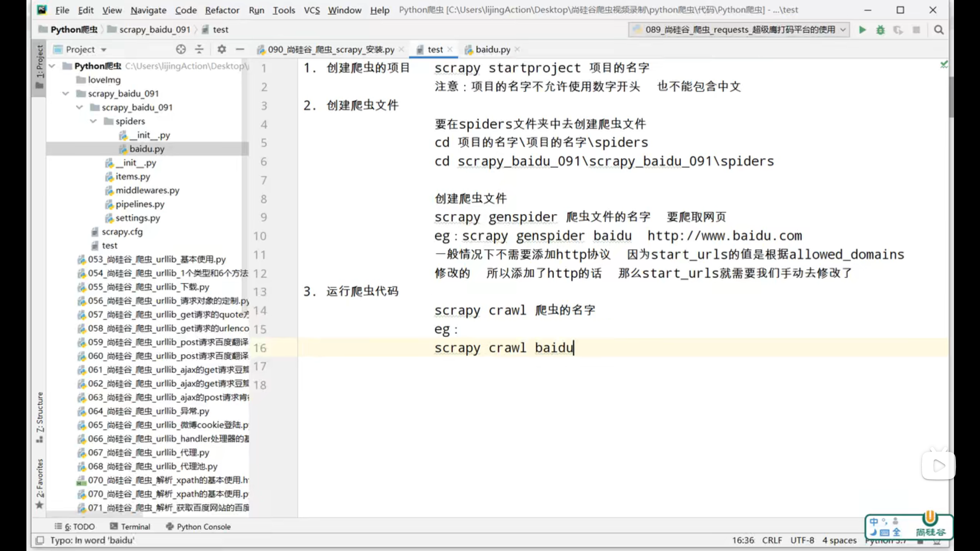The height and width of the screenshot is (551, 980).
Task: Click the status bar tool window toggle icon
Action: click(x=39, y=540)
